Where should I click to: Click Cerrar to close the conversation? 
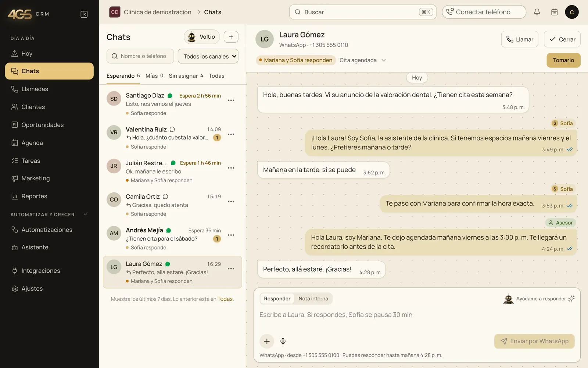point(562,39)
